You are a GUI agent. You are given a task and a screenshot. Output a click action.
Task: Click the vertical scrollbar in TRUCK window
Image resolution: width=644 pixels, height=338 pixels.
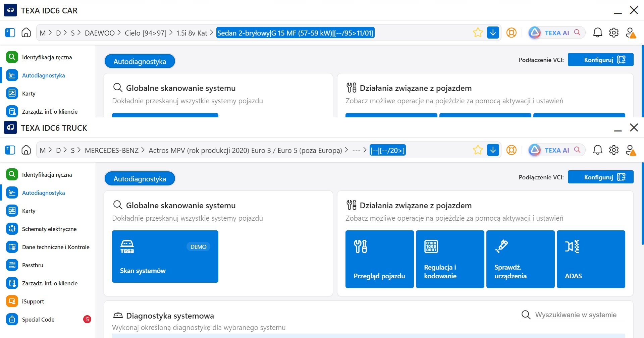tap(642, 204)
